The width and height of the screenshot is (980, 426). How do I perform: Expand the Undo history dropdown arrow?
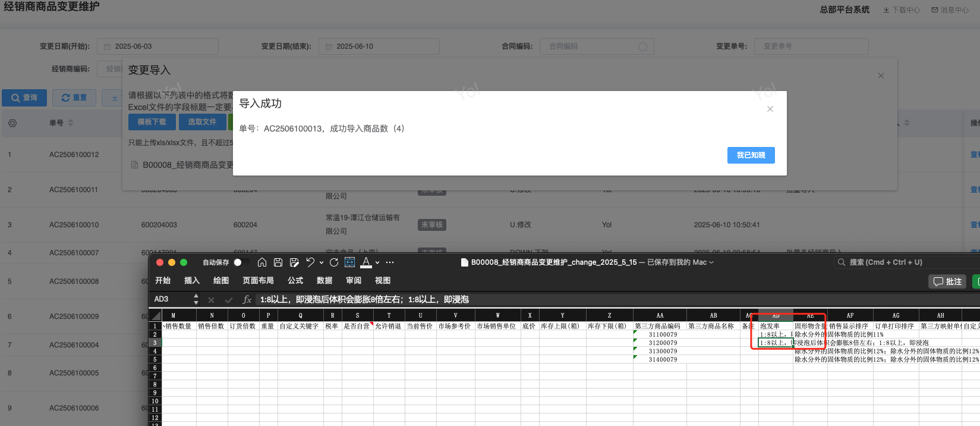(x=322, y=262)
